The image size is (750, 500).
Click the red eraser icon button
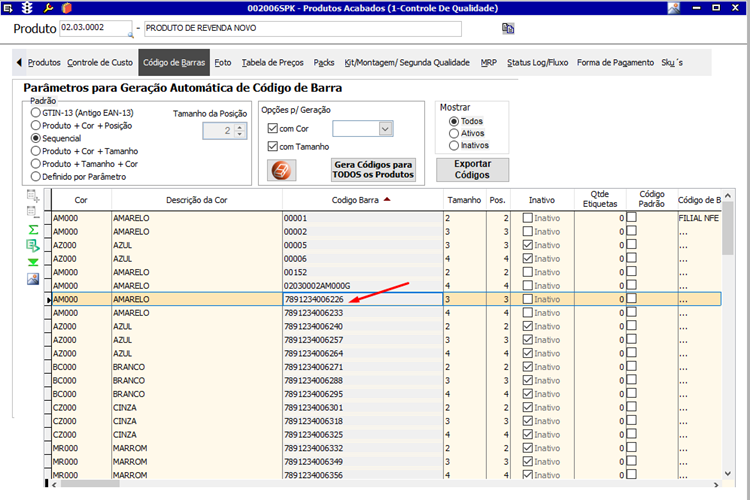pyautogui.click(x=282, y=170)
